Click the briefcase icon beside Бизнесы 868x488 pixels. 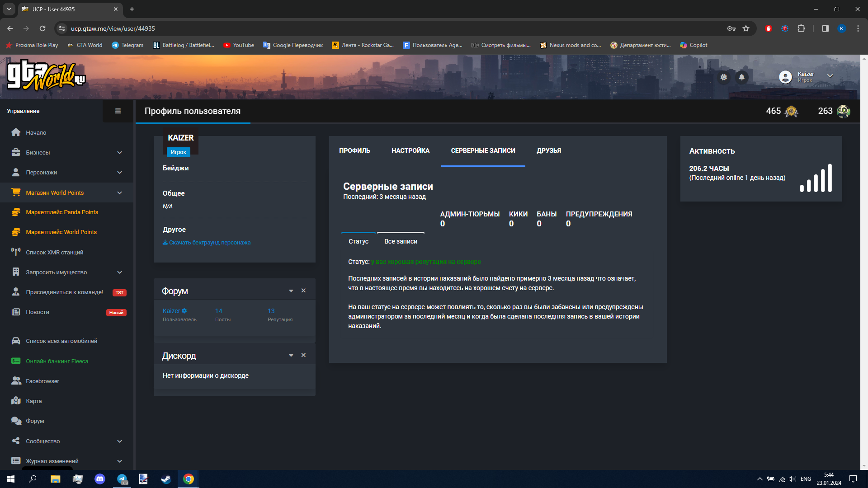click(x=16, y=152)
